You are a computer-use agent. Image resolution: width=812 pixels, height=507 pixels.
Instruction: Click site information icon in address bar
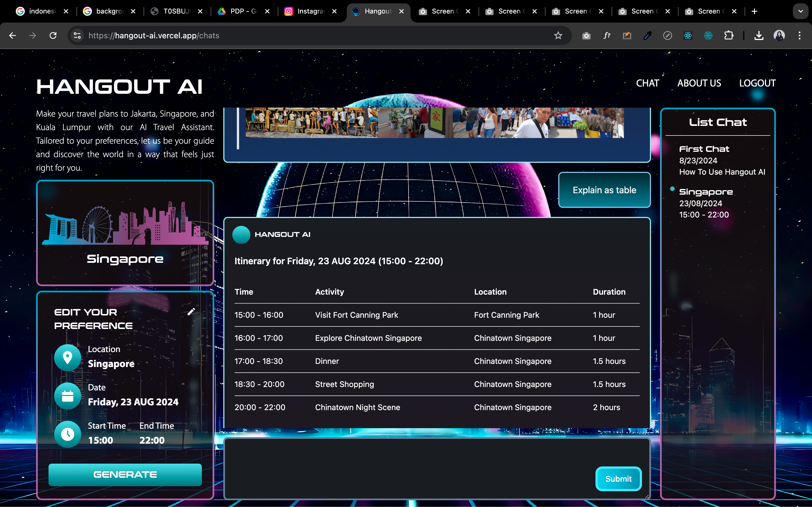pos(77,35)
